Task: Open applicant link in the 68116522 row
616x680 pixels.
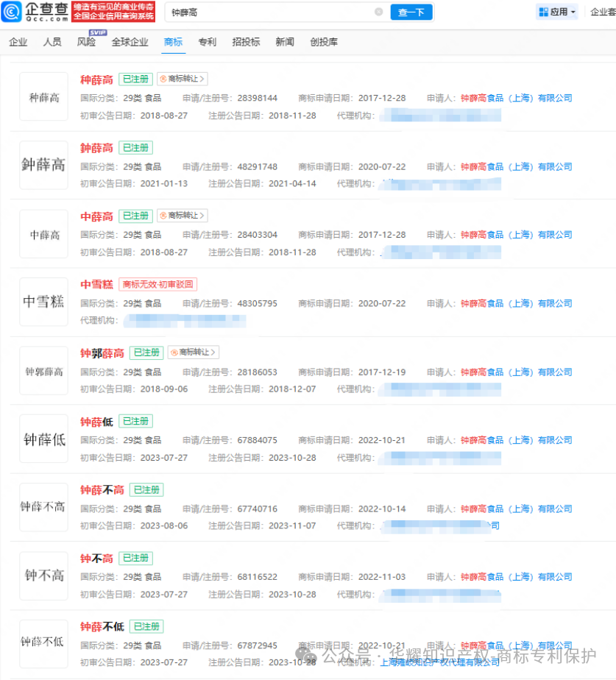Action: [x=516, y=576]
